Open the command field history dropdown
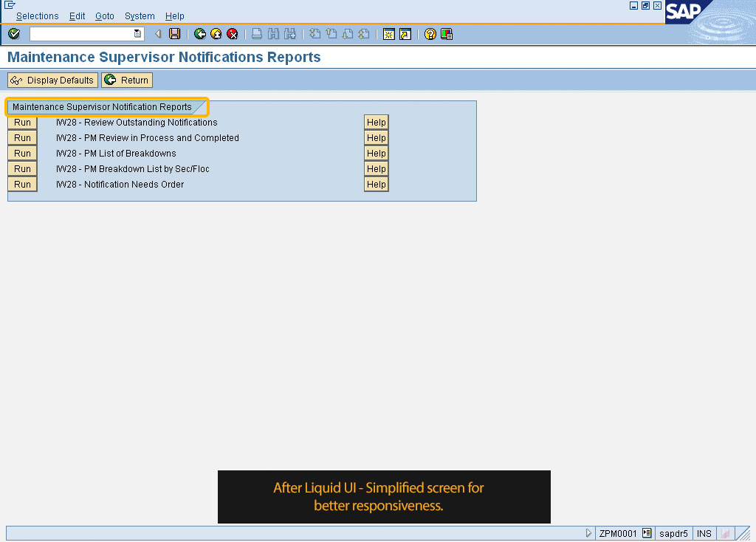The height and width of the screenshot is (542, 756). pyautogui.click(x=137, y=34)
